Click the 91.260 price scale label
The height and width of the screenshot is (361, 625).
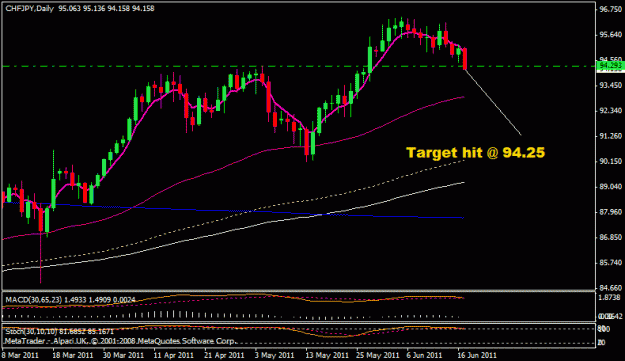[611, 136]
